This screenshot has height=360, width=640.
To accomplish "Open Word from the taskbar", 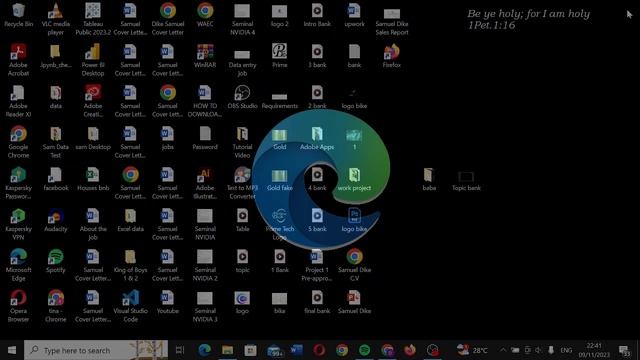I will 297,350.
